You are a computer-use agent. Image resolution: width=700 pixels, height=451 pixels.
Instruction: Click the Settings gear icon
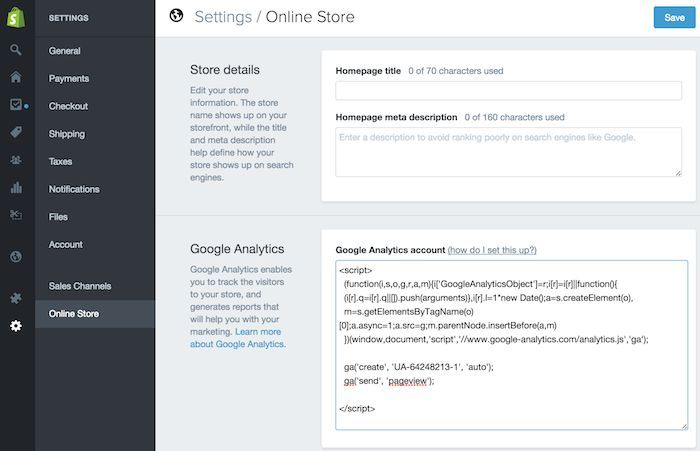16,326
